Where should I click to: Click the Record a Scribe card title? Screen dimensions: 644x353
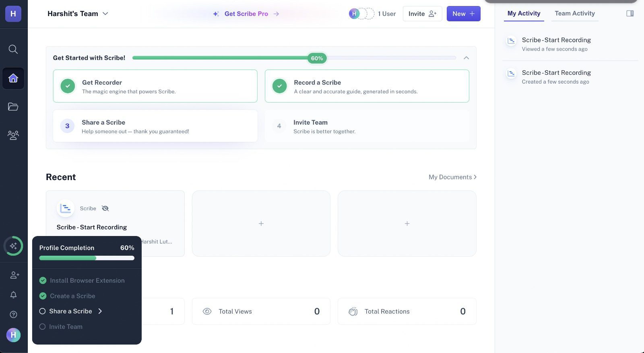pyautogui.click(x=317, y=82)
